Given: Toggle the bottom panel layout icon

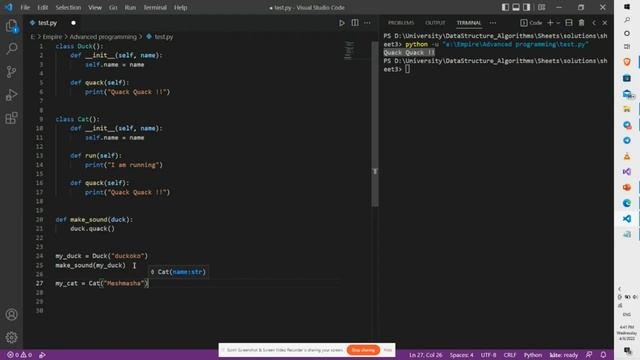Looking at the screenshot, I should click(x=516, y=7).
